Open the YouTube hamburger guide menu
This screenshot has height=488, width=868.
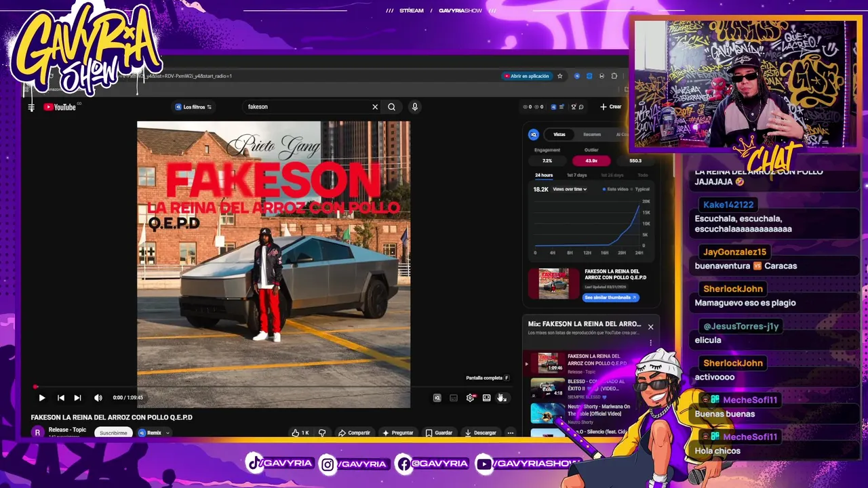(x=31, y=107)
